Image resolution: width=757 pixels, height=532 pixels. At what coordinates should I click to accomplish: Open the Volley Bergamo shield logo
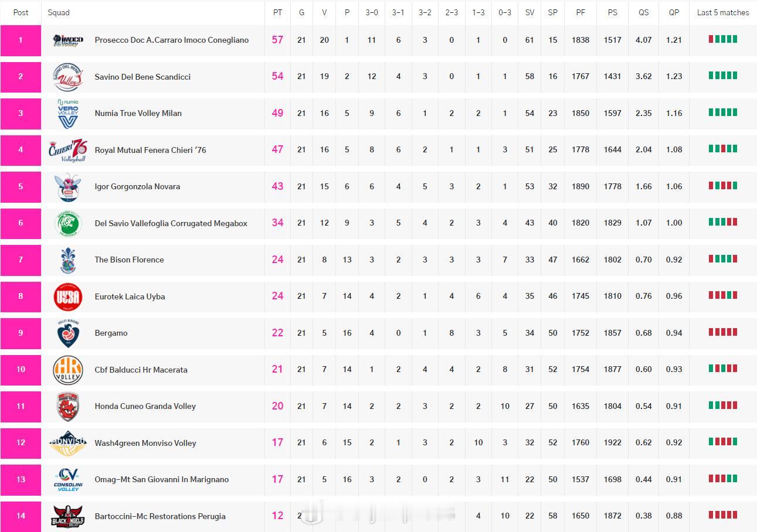point(68,333)
